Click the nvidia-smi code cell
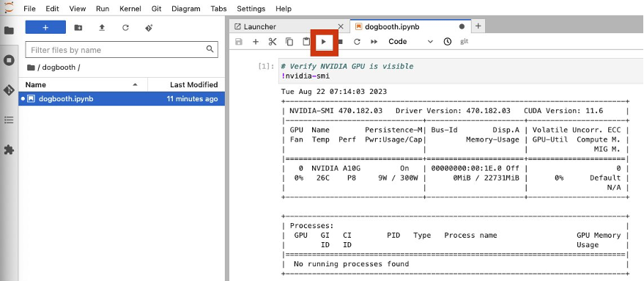644x281 pixels. click(460, 71)
